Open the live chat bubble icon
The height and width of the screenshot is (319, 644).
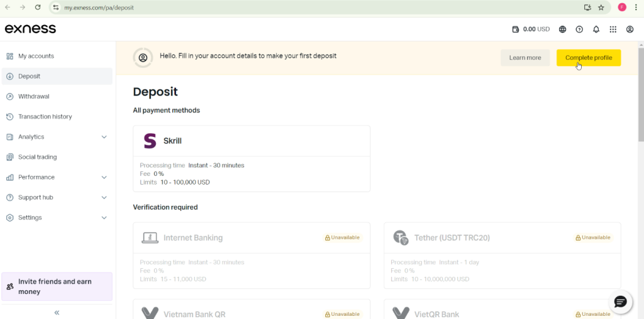[x=620, y=302]
